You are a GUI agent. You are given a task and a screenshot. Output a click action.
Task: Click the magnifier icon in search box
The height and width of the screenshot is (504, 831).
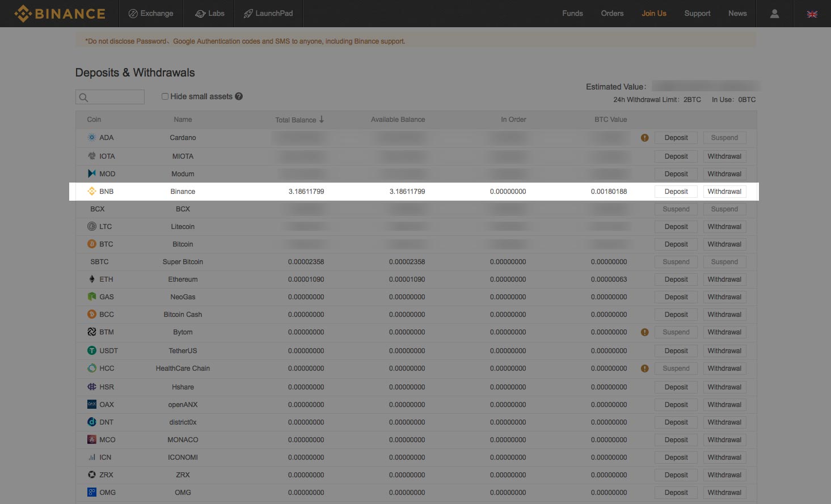[x=83, y=98]
